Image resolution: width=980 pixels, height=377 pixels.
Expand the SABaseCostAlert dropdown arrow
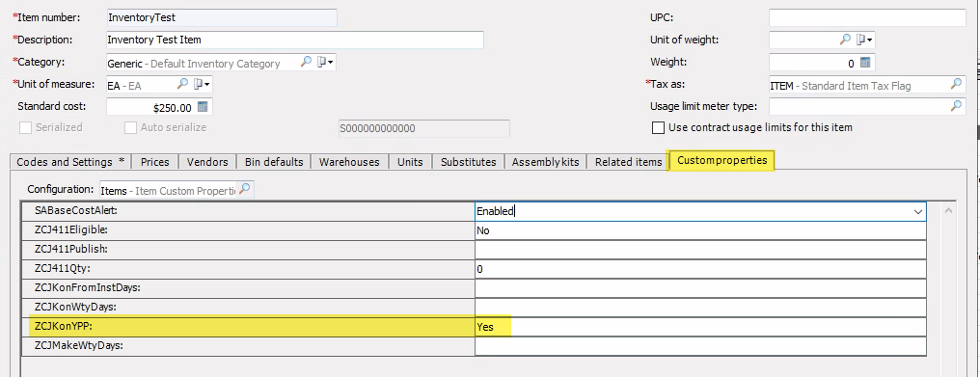(917, 211)
